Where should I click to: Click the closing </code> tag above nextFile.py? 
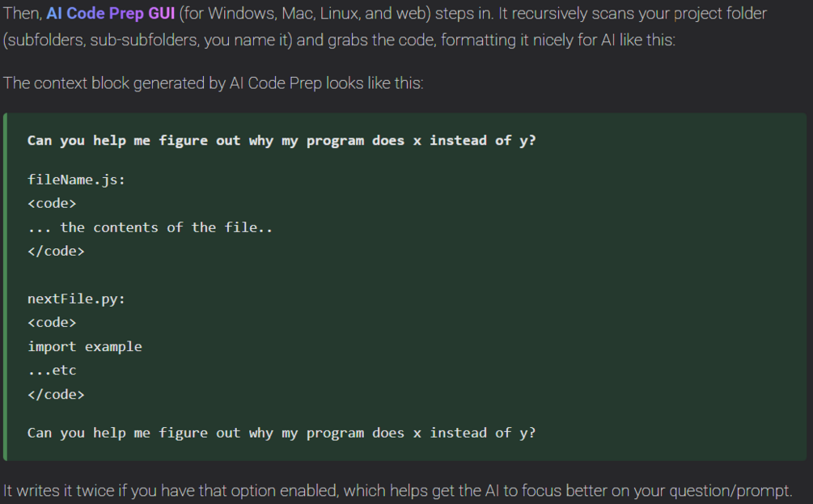click(x=56, y=252)
